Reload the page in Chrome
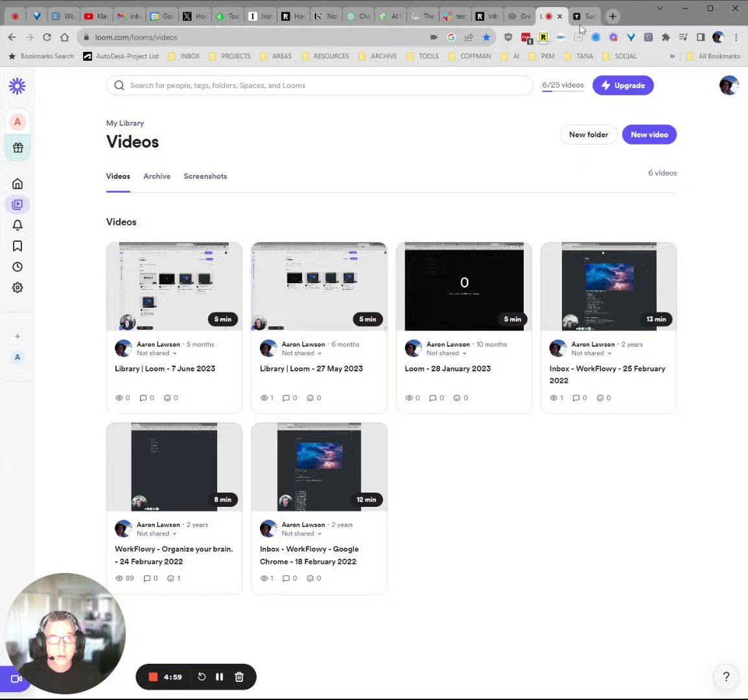Screen dimensions: 748x700 click(x=47, y=37)
